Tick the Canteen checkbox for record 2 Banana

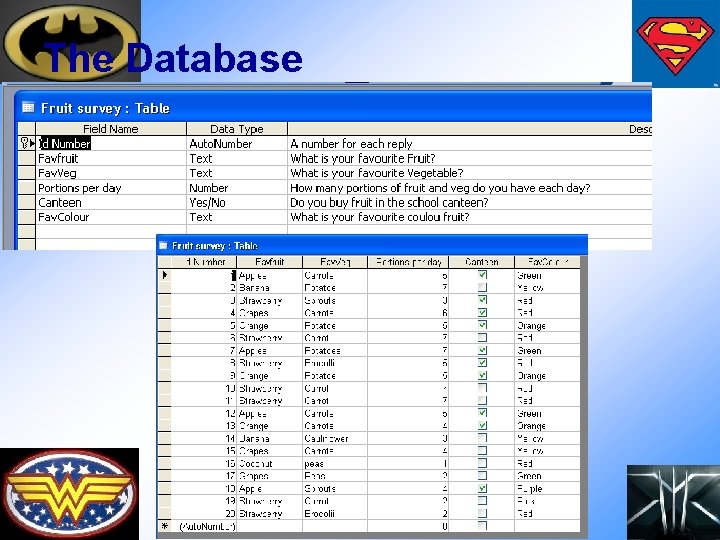[482, 287]
